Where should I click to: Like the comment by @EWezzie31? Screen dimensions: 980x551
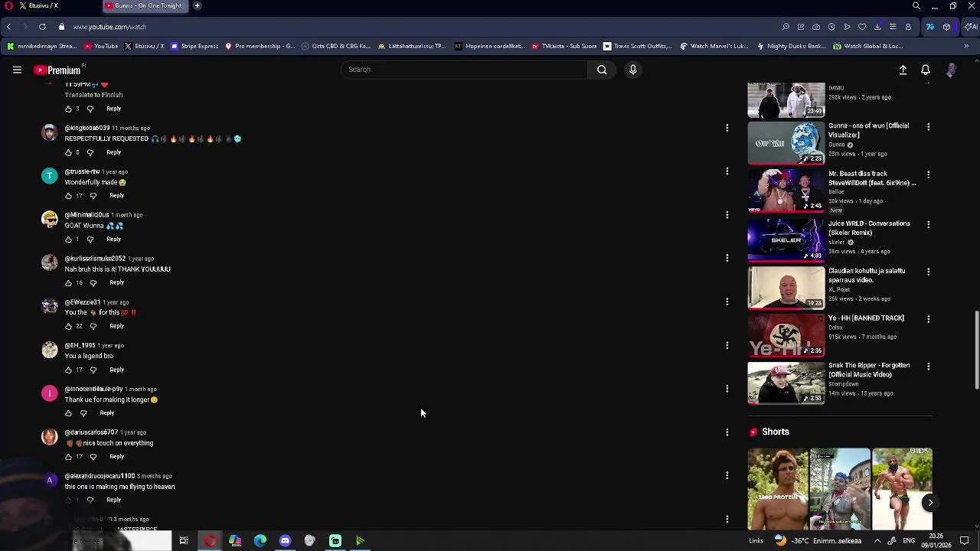pos(68,326)
